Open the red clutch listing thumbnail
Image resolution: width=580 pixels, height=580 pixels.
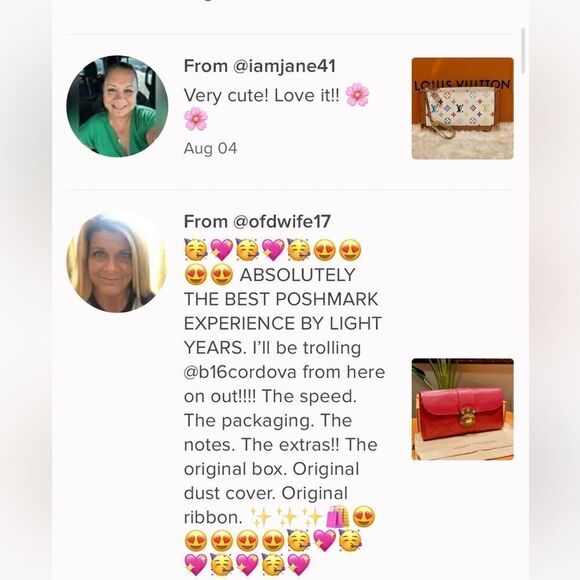[x=462, y=409]
